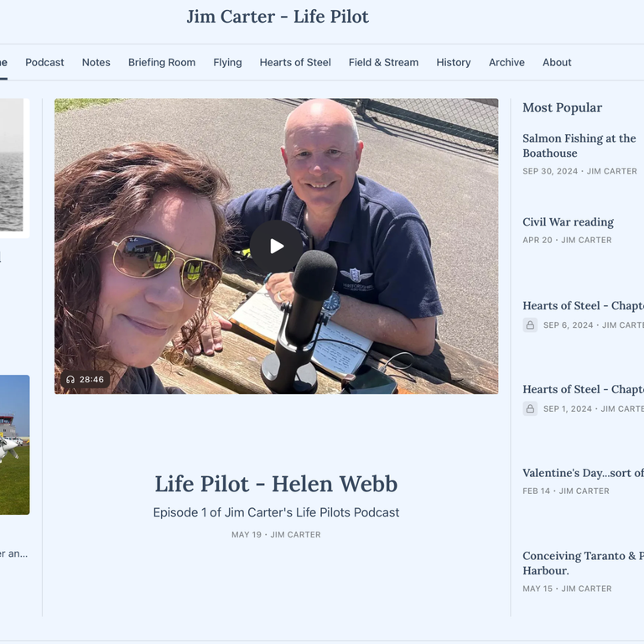The width and height of the screenshot is (644, 644).
Task: Switch to the Notes tab
Action: coord(96,62)
